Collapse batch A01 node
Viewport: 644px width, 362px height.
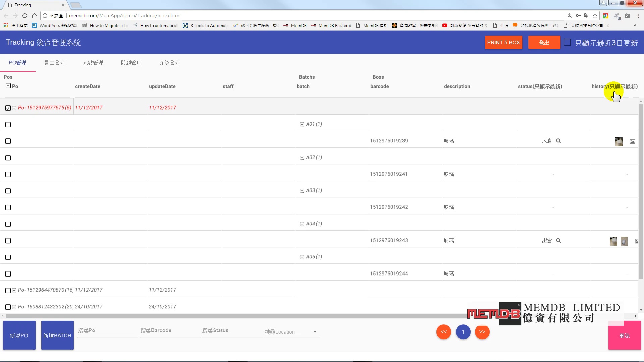coord(302,124)
